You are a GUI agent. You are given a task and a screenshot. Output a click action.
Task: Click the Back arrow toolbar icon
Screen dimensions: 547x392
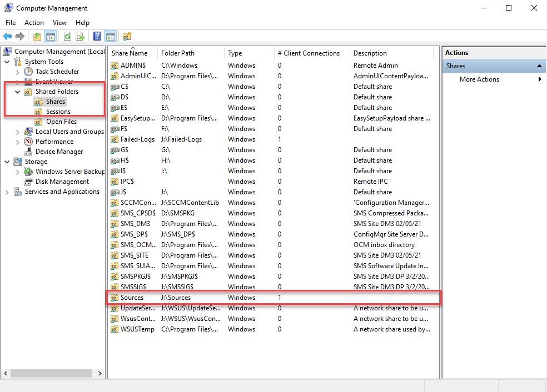7,36
